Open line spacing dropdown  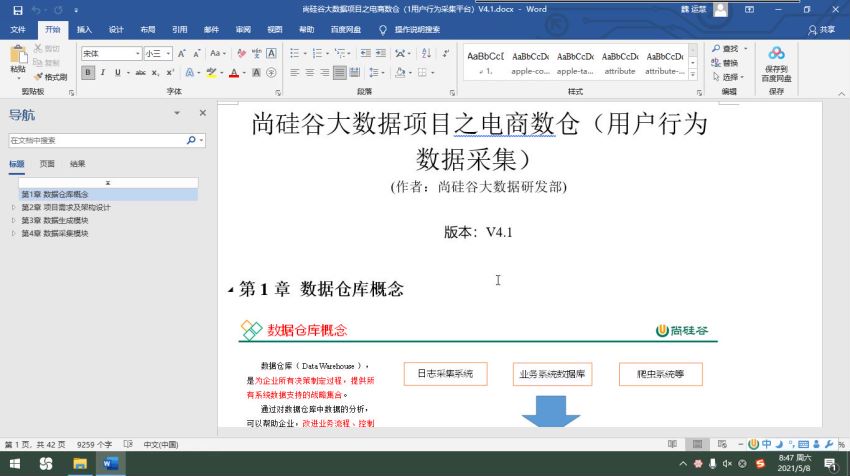pyautogui.click(x=383, y=72)
